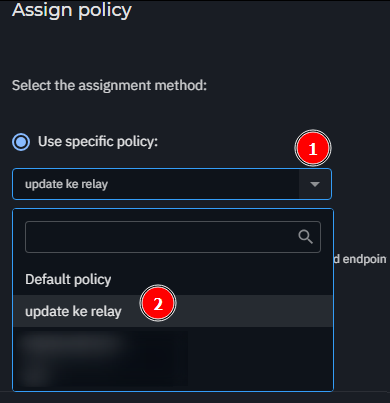Image resolution: width=390 pixels, height=403 pixels.
Task: Click the left edge of the search box
Action: tap(27, 237)
